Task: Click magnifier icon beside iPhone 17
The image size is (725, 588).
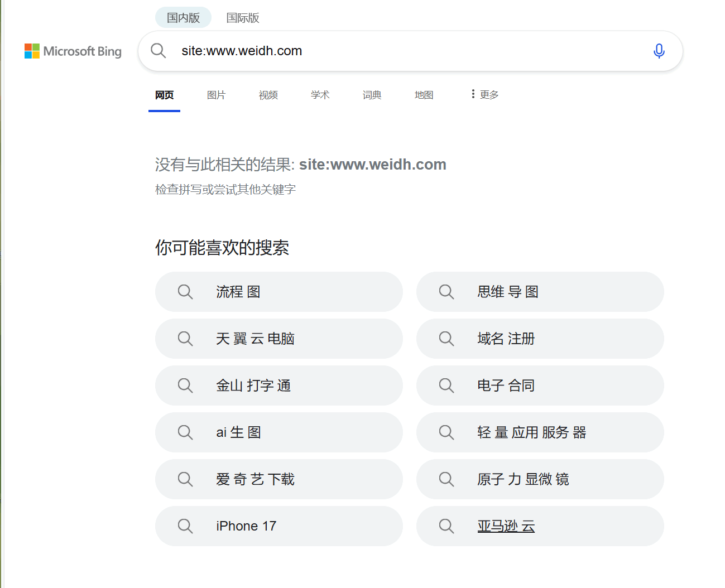Action: click(185, 526)
